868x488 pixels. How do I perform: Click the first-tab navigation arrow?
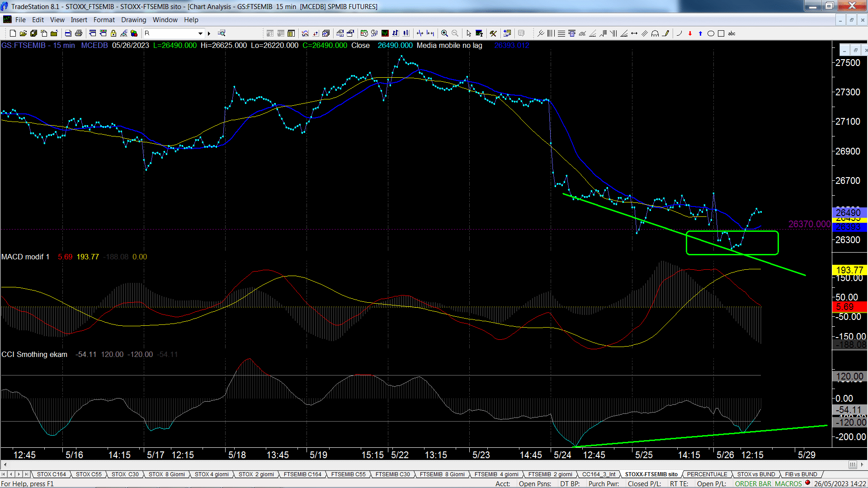[x=4, y=474]
